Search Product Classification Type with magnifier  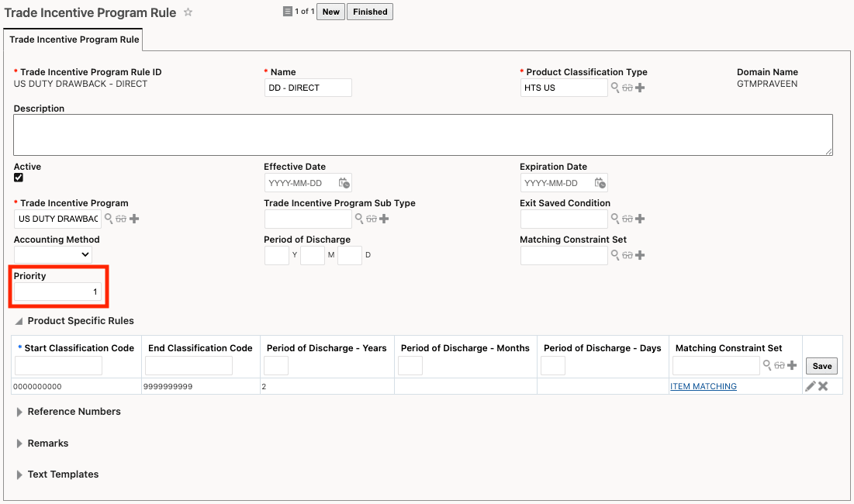pyautogui.click(x=615, y=88)
